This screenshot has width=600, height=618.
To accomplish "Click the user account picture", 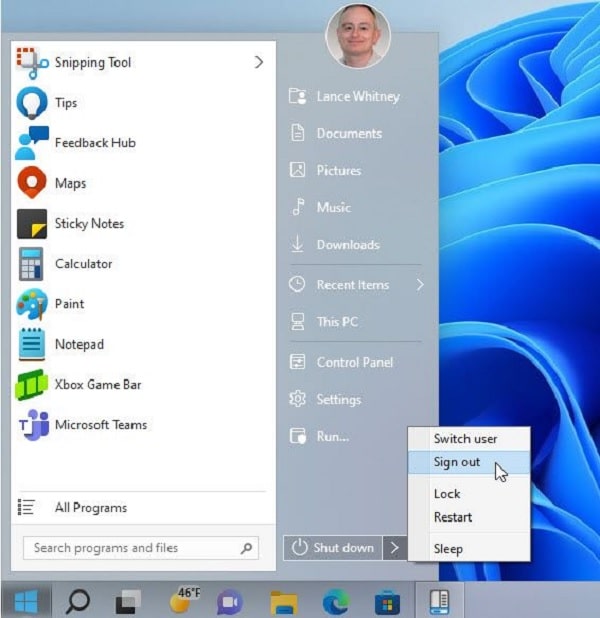I will 358,35.
